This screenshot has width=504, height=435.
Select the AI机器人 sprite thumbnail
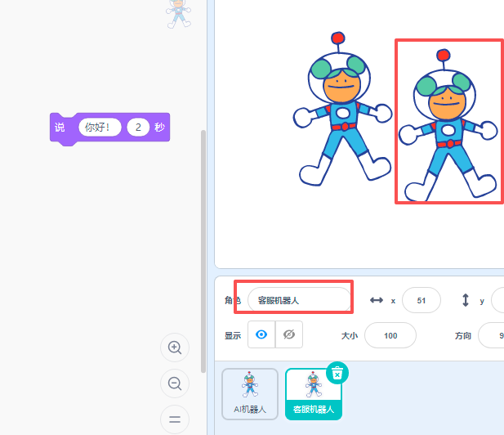tap(250, 394)
